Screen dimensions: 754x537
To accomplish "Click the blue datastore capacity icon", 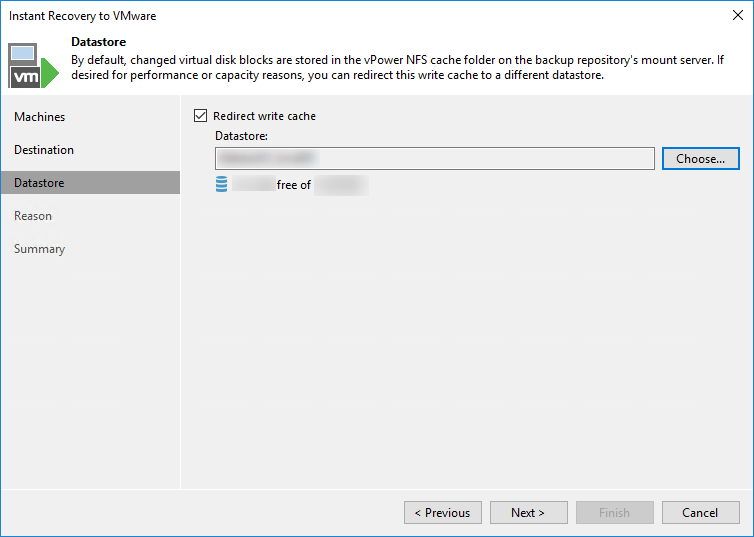I will click(x=222, y=185).
